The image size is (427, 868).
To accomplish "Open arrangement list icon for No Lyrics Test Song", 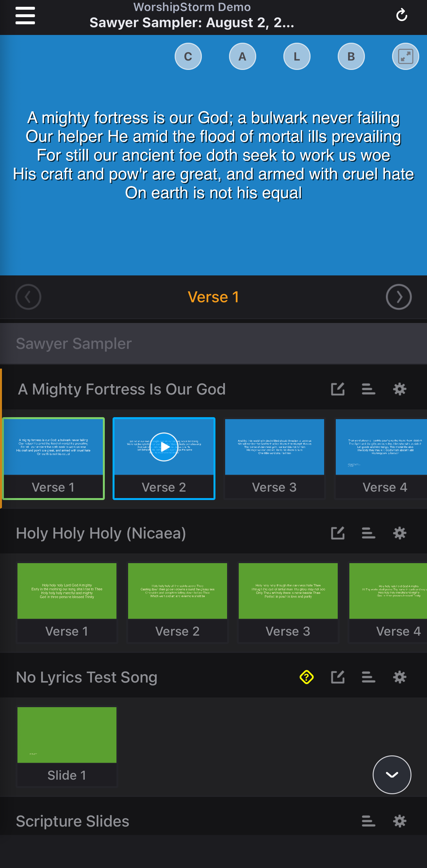I will (368, 677).
